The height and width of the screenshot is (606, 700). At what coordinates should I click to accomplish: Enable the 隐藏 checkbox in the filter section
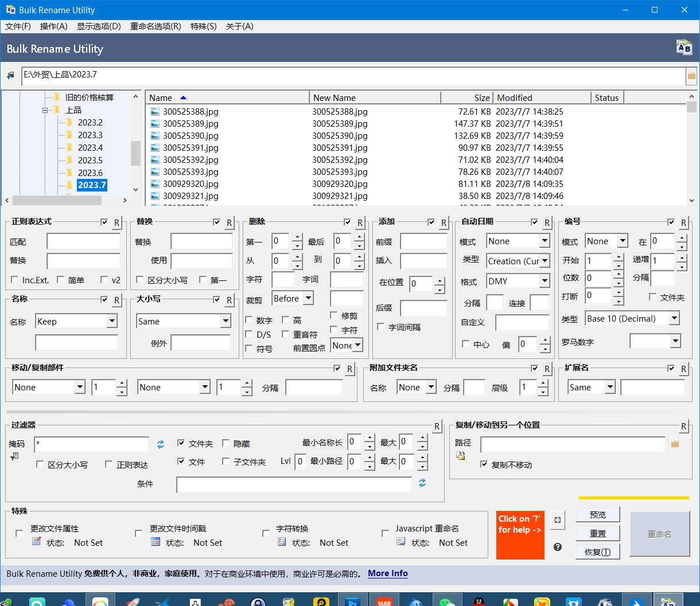[x=226, y=443]
